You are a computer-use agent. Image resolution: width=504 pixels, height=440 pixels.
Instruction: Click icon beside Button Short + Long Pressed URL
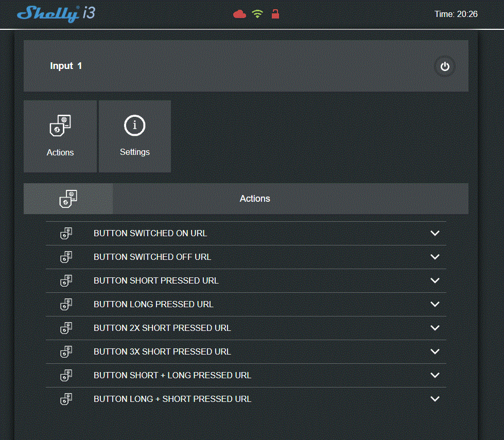click(x=66, y=375)
